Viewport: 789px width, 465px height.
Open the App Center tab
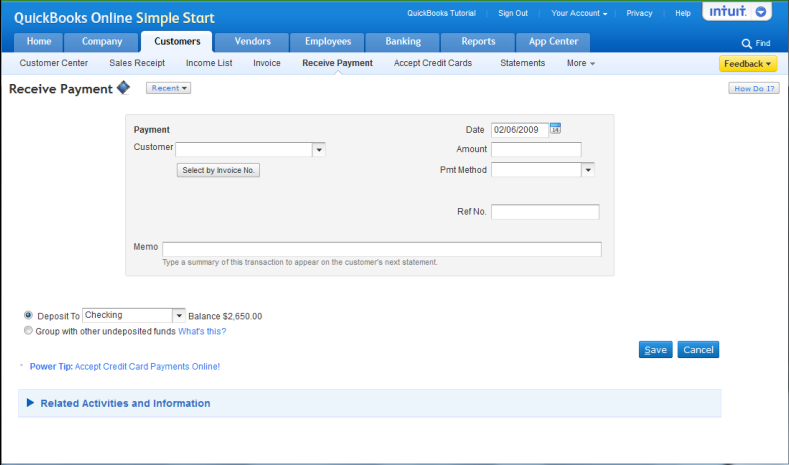[x=553, y=42]
